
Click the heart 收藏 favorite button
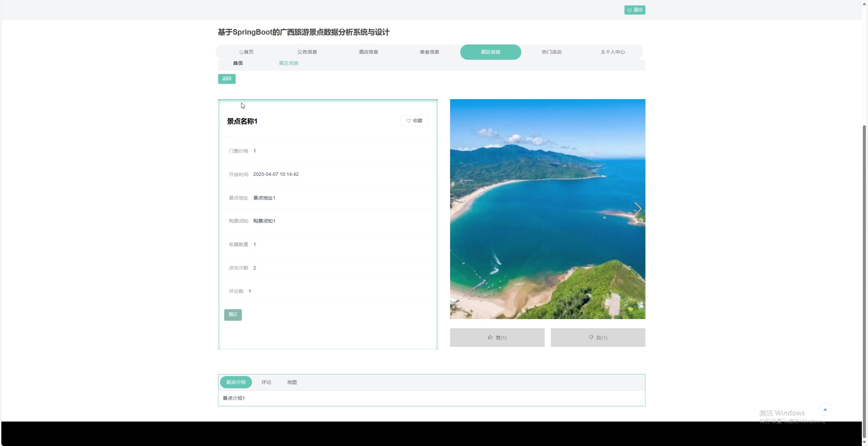pos(414,121)
